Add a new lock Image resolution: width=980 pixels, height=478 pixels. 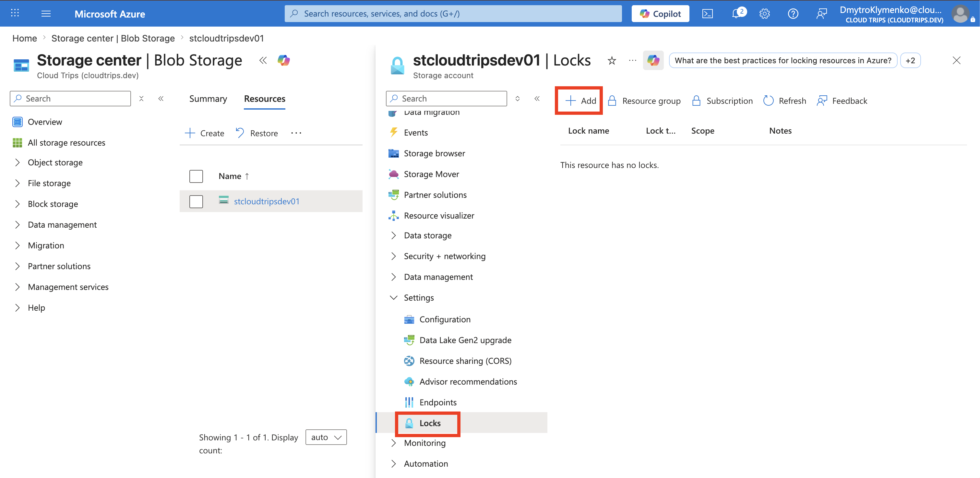[x=580, y=101]
